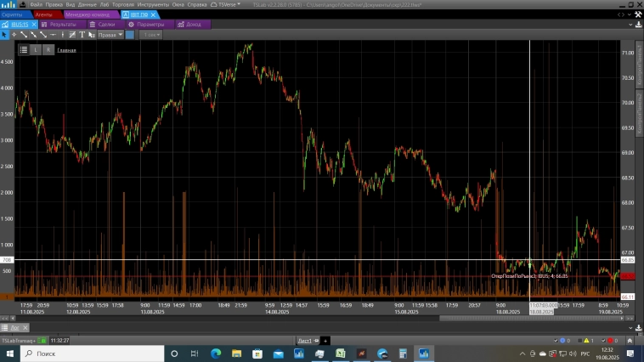Viewport: 644px width, 362px height.
Task: Open the Торговля menu
Action: click(123, 4)
